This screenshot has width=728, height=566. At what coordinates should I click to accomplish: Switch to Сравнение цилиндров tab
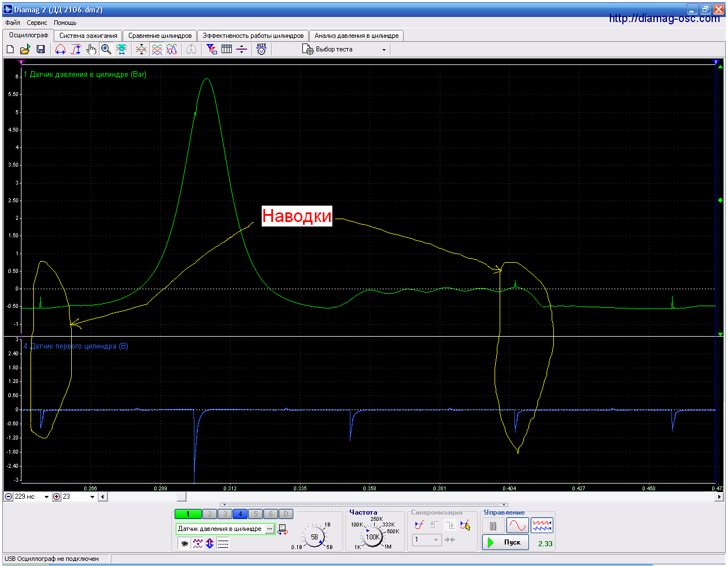(x=160, y=36)
